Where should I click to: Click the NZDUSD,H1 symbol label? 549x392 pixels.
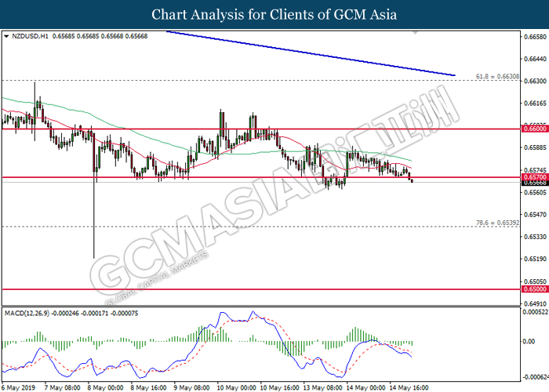tap(31, 36)
